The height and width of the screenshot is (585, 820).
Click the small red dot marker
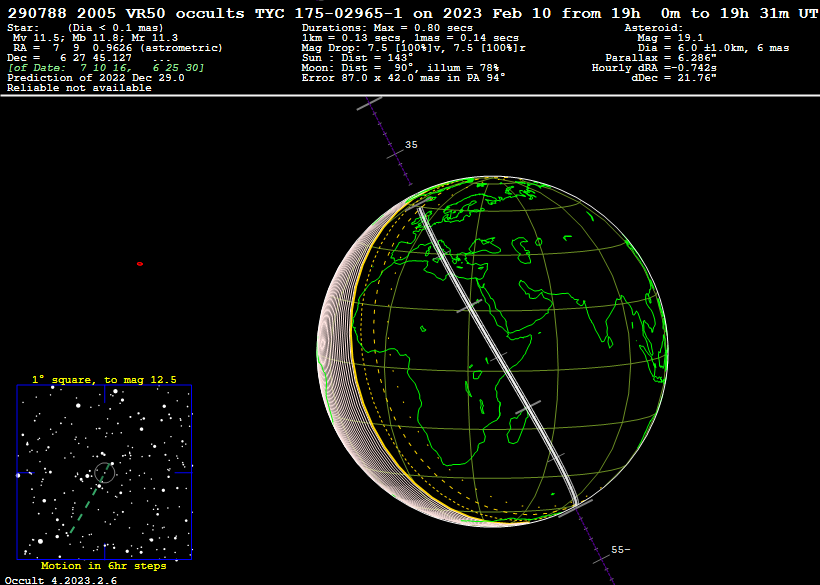[x=140, y=264]
